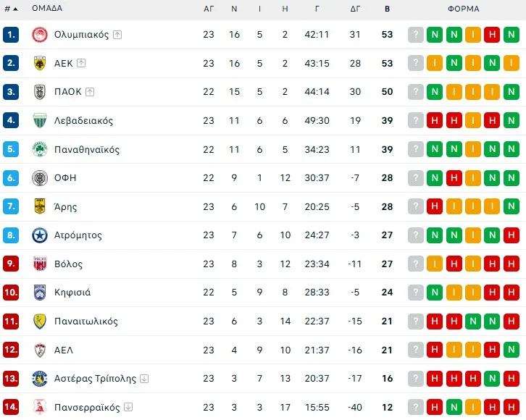The height and width of the screenshot is (420, 526).
Task: Open the Λεβαδειακός team link
Action: tap(83, 121)
